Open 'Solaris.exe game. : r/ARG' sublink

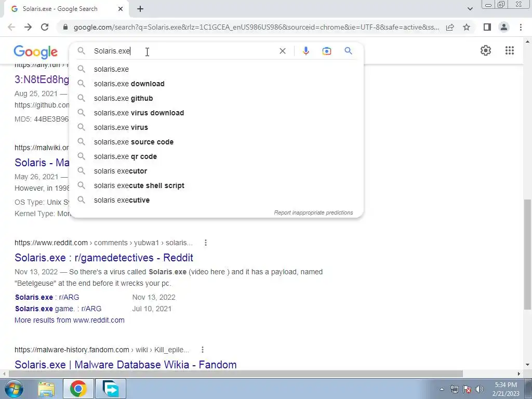pyautogui.click(x=58, y=309)
